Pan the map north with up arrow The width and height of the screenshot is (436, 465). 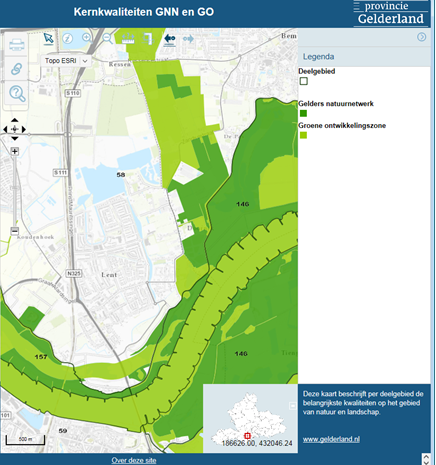[x=15, y=120]
